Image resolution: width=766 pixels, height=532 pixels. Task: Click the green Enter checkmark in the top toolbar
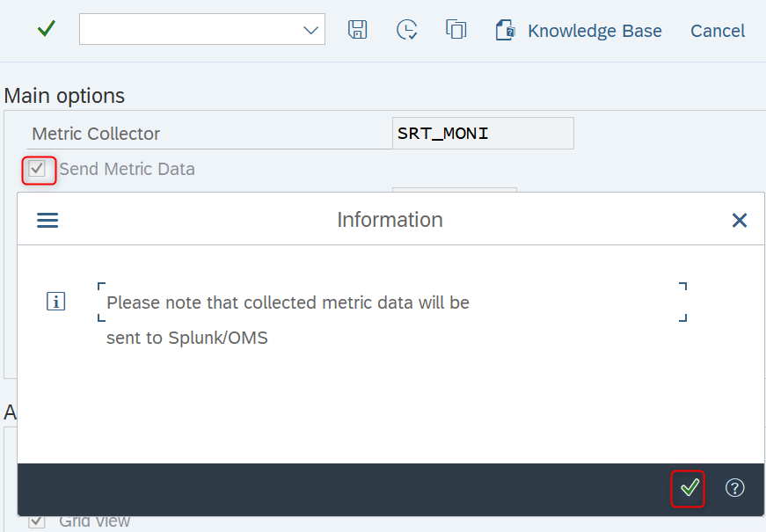(47, 29)
